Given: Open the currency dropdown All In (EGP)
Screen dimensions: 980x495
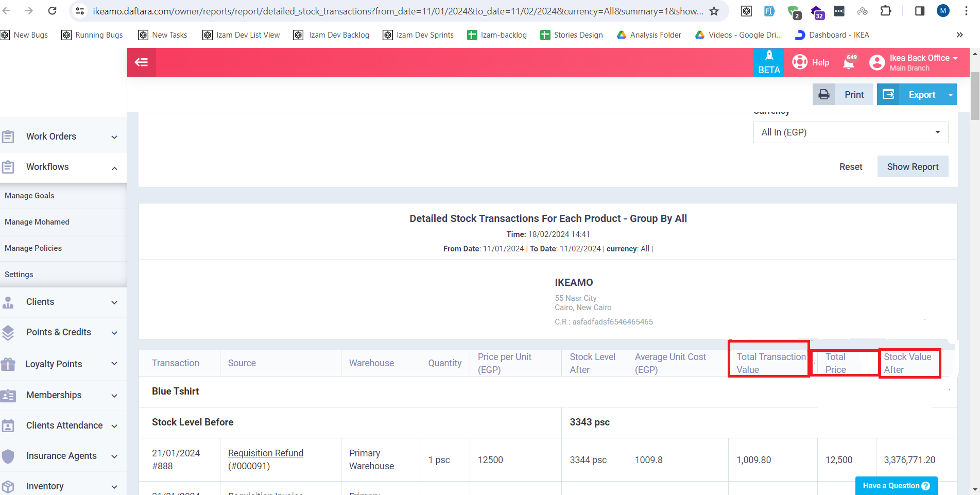Looking at the screenshot, I should pyautogui.click(x=850, y=132).
